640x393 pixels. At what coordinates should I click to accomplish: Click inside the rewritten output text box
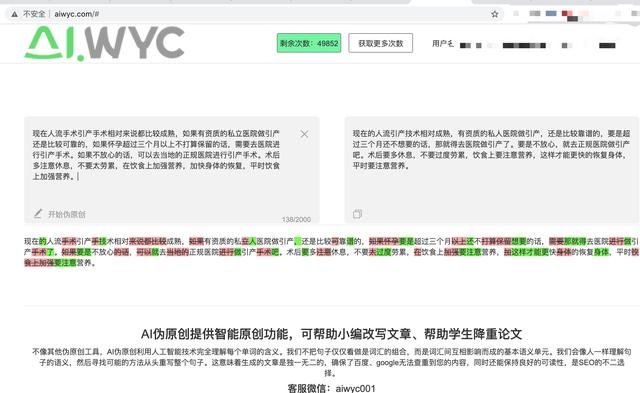492,170
